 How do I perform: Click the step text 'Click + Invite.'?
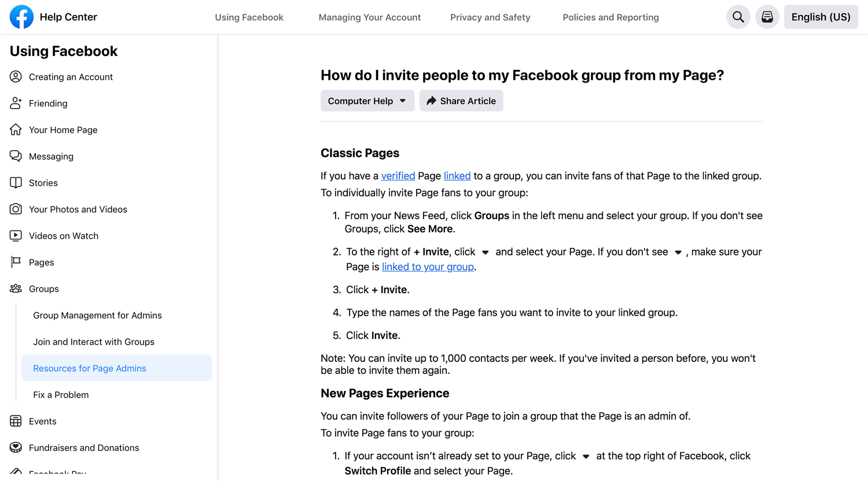click(377, 290)
